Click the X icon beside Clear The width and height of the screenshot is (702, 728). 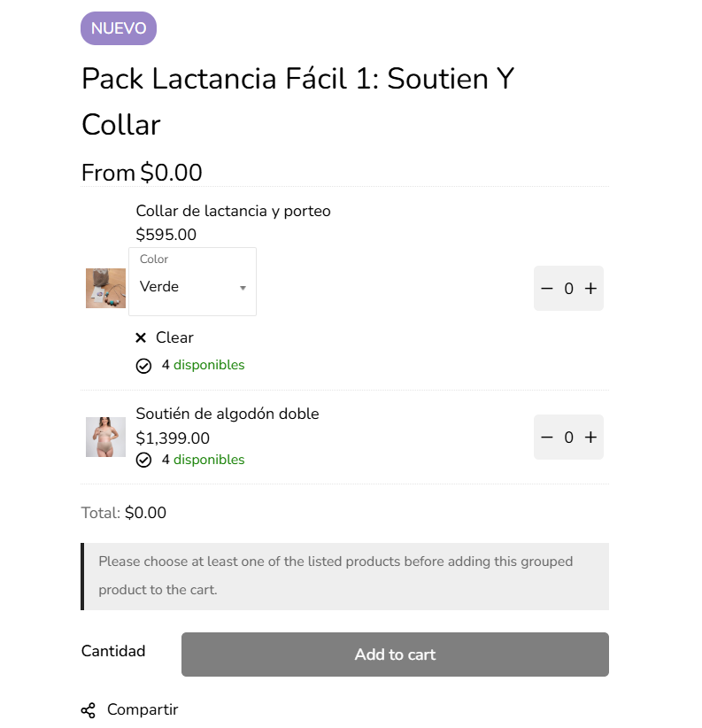coord(141,337)
